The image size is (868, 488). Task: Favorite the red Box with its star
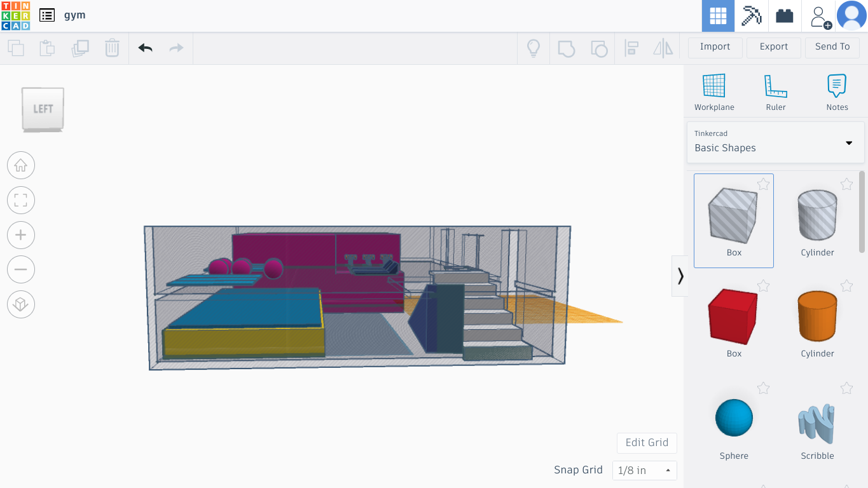coord(764,286)
